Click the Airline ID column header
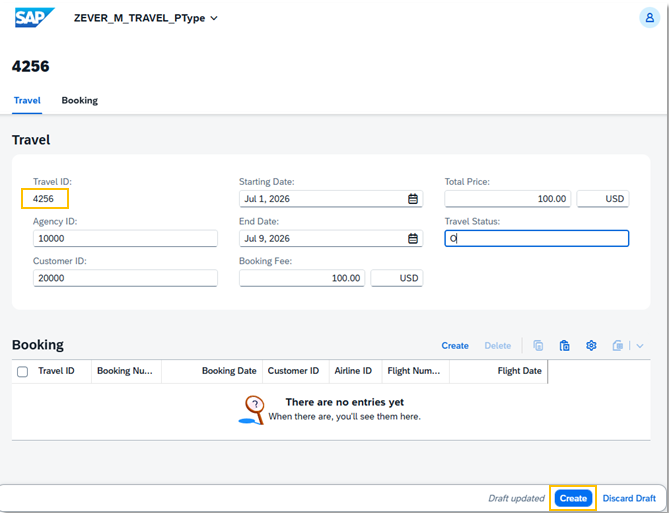The height and width of the screenshot is (513, 669). [353, 371]
